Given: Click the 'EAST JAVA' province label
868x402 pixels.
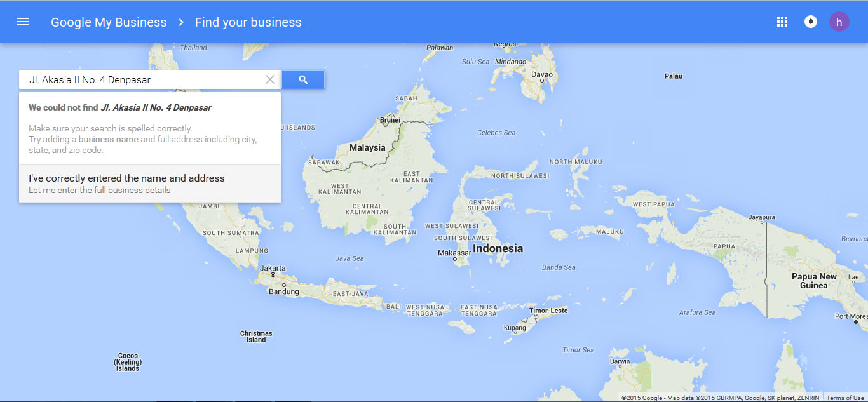Looking at the screenshot, I should tap(351, 294).
